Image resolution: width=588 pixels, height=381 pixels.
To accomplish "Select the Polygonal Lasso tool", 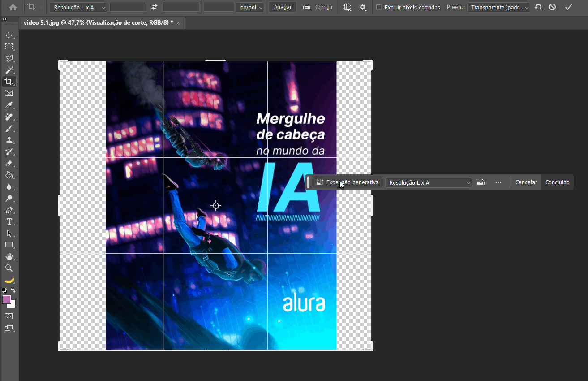I will pos(9,58).
